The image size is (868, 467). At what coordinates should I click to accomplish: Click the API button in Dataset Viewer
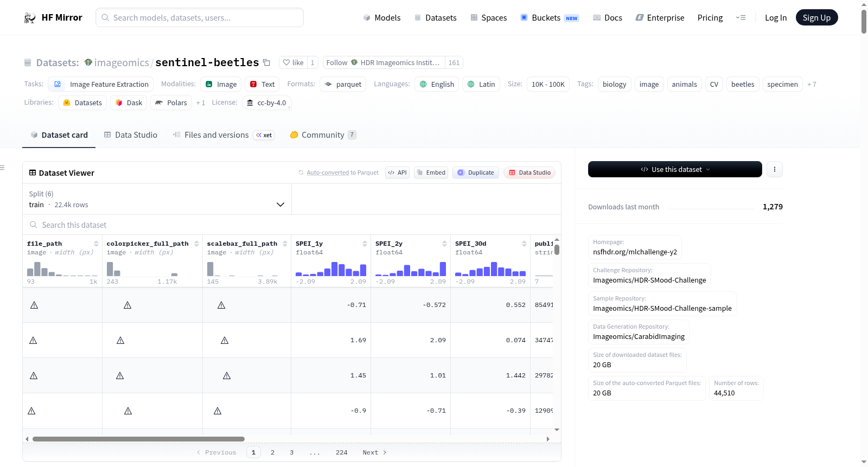397,172
